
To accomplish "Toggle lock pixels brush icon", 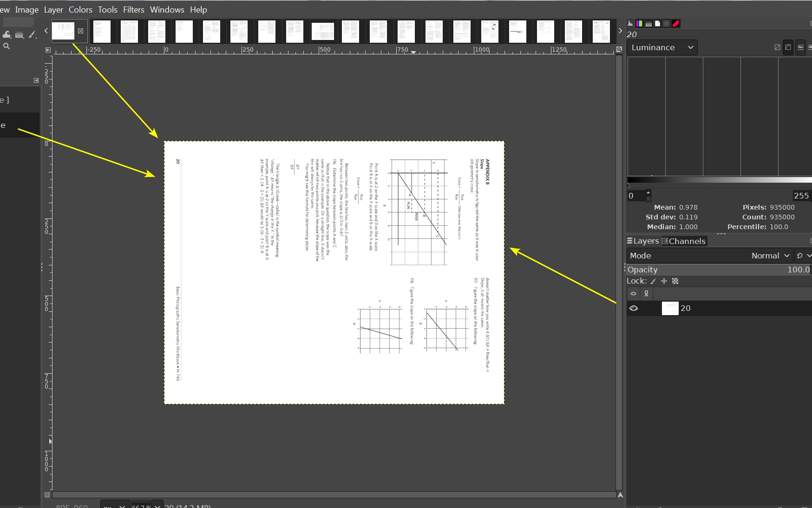I will (653, 281).
